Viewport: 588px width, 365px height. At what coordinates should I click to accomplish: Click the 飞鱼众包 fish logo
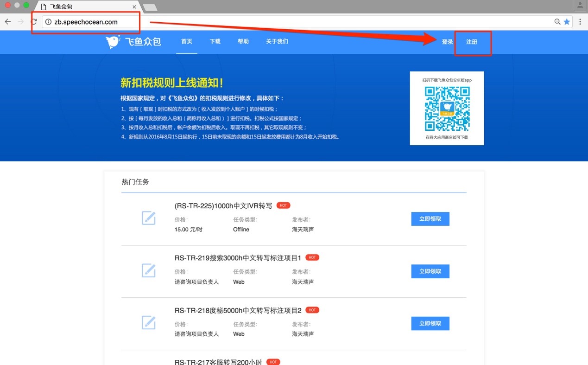click(133, 42)
